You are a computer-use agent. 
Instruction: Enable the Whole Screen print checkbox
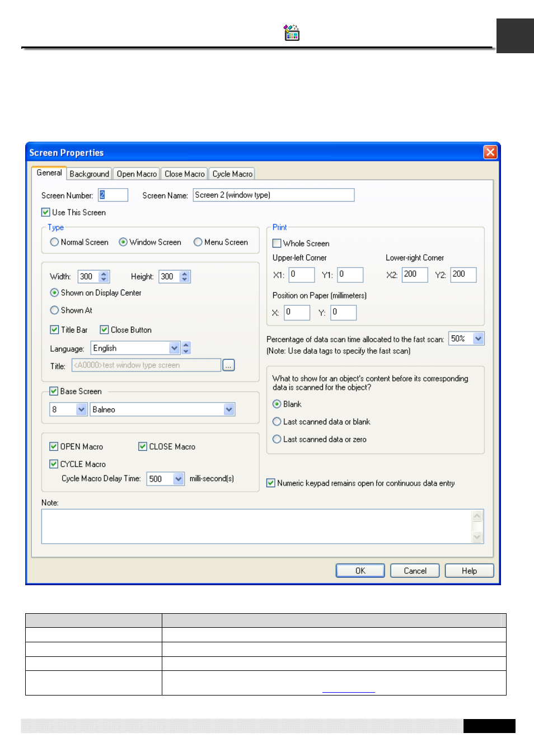[x=277, y=243]
